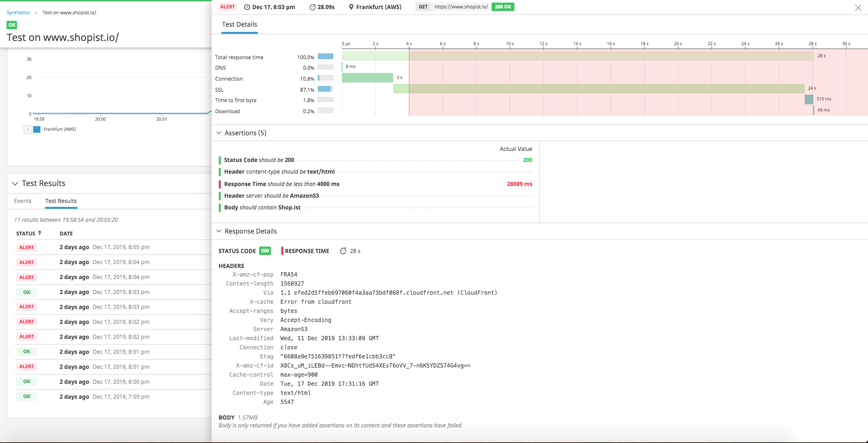Screen dimensions: 868x443
Task: Click the 200 OK status badge
Action: [x=503, y=7]
